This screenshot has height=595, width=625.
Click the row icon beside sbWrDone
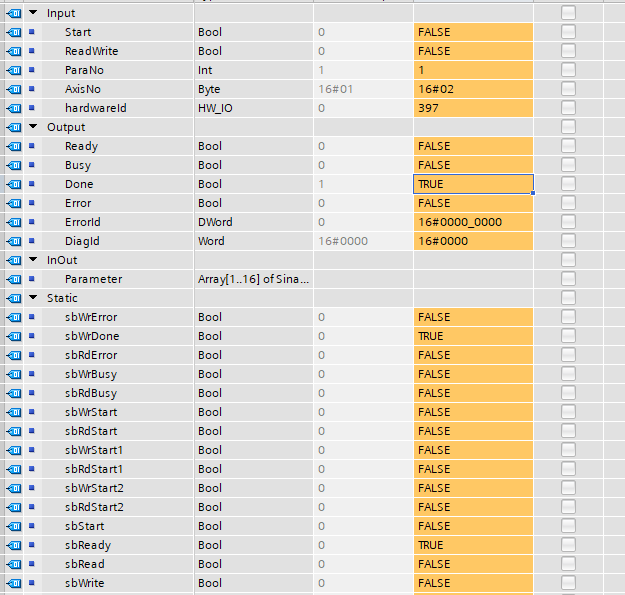(x=15, y=336)
